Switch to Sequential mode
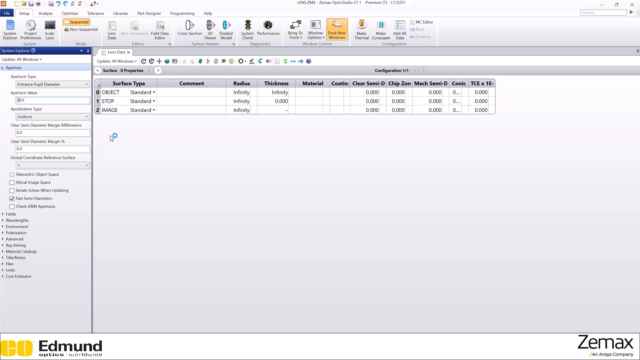The image size is (640, 360). (x=76, y=22)
